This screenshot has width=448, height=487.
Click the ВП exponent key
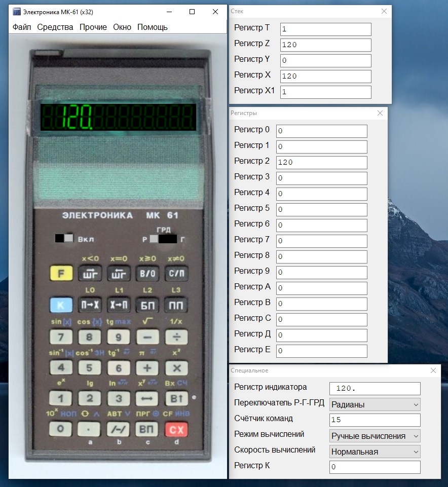point(146,429)
